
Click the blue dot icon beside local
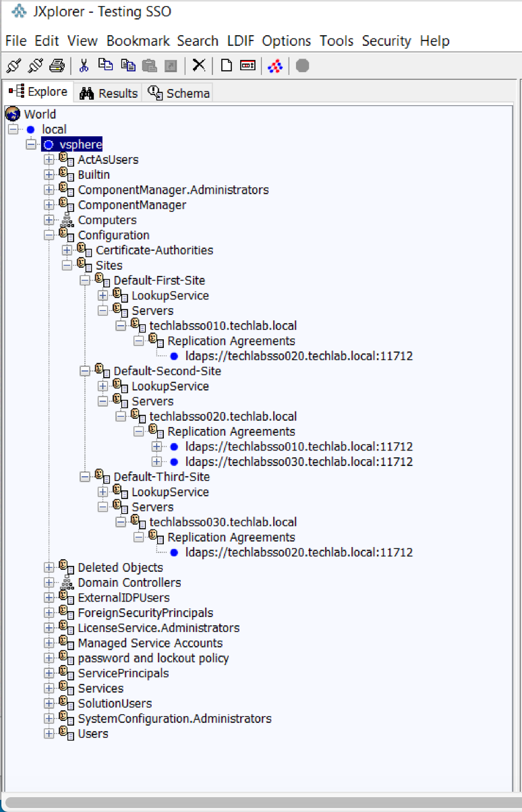click(30, 129)
